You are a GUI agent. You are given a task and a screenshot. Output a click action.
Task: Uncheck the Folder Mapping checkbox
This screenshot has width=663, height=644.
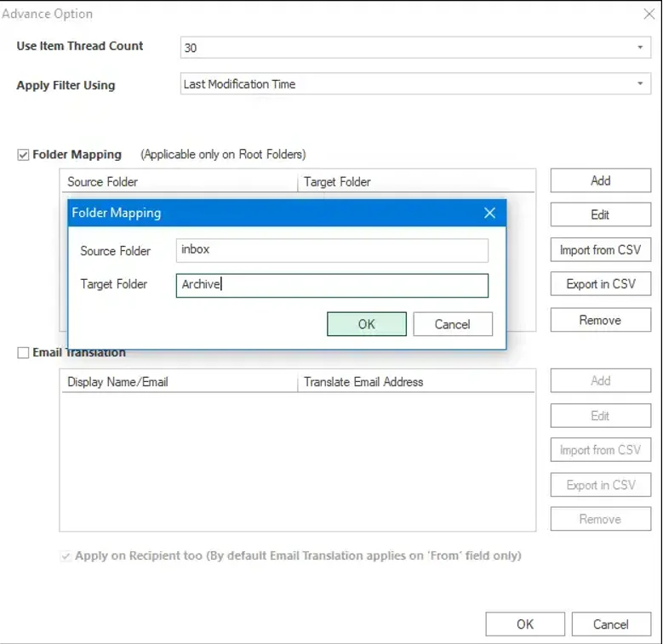[x=23, y=155]
